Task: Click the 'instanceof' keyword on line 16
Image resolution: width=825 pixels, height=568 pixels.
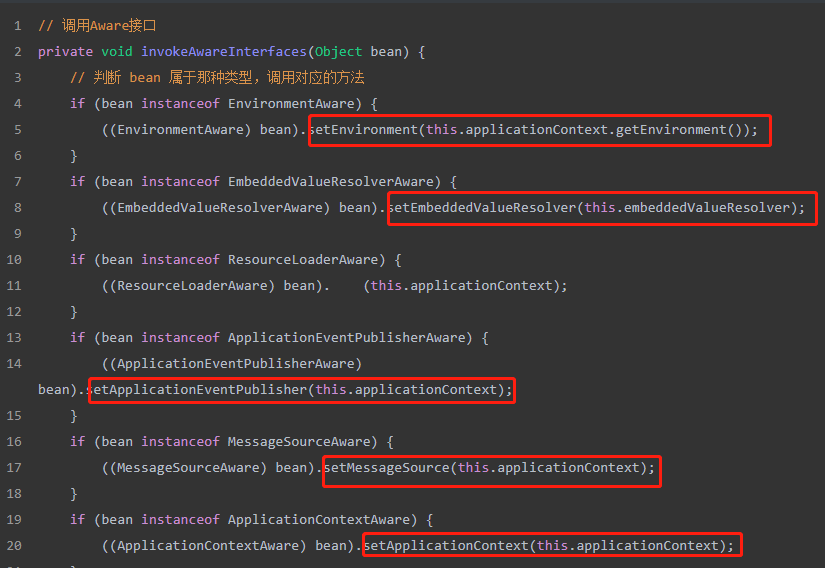Action: [180, 442]
